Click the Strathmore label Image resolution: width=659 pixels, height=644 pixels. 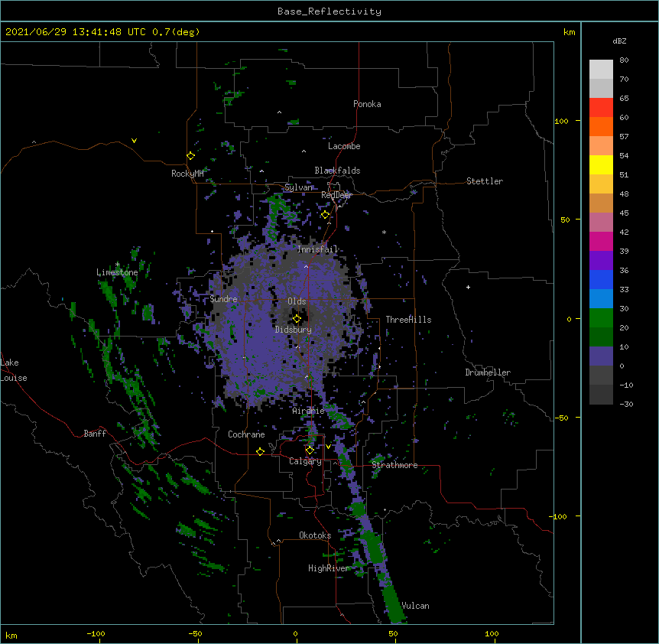pyautogui.click(x=394, y=465)
